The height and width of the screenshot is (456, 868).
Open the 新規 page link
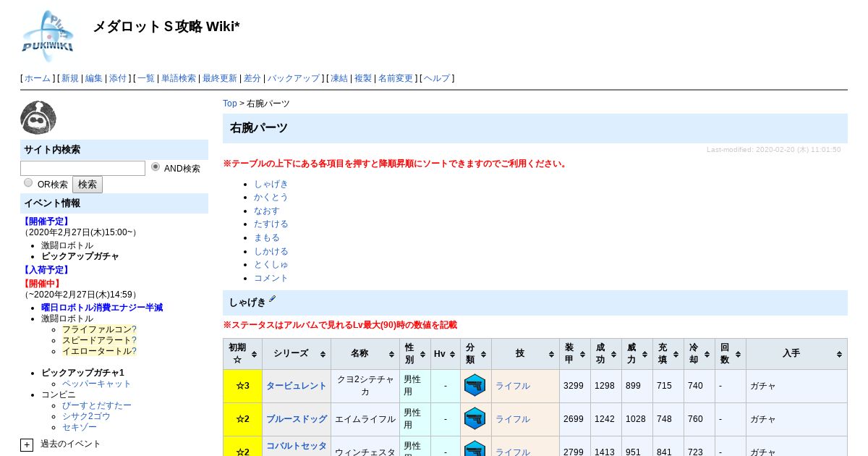tap(70, 78)
